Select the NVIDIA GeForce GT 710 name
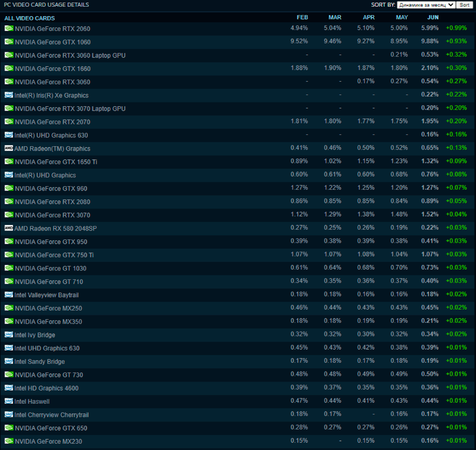The image size is (476, 450). point(49,282)
